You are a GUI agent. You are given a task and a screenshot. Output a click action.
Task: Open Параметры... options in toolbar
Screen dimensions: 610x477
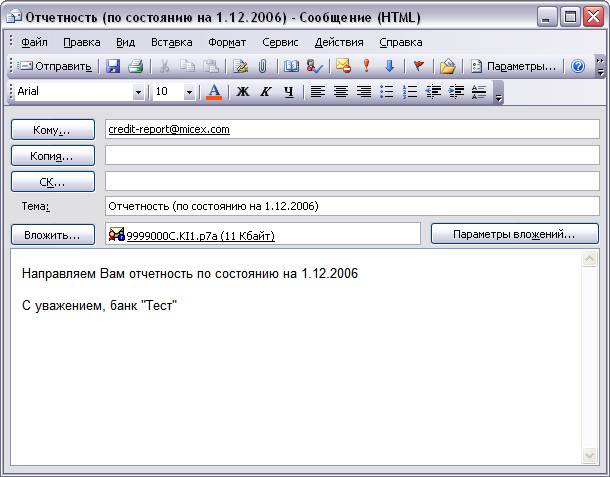pyautogui.click(x=513, y=67)
